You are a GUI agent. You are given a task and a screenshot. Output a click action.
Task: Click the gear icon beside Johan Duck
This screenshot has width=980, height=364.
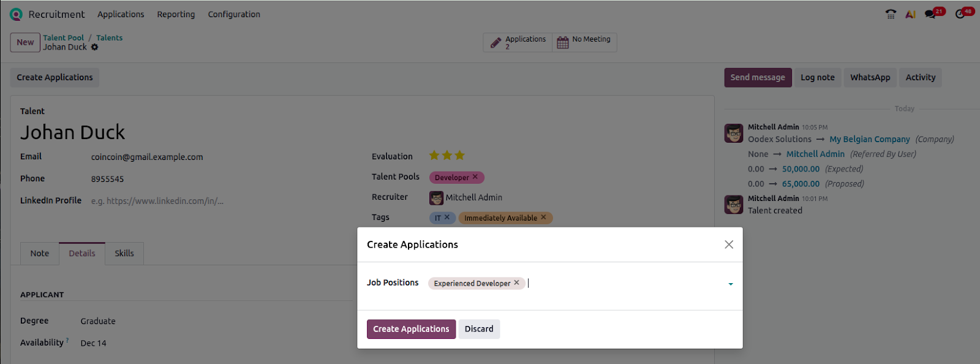[x=95, y=47]
